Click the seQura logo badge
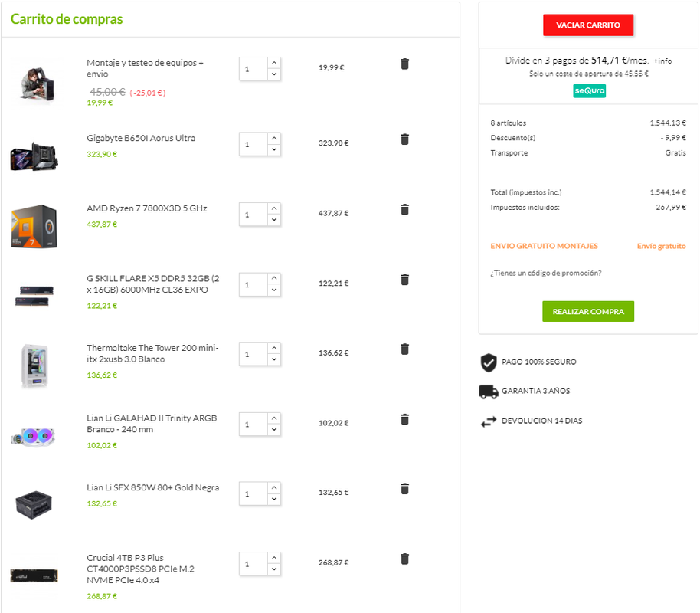 589,90
